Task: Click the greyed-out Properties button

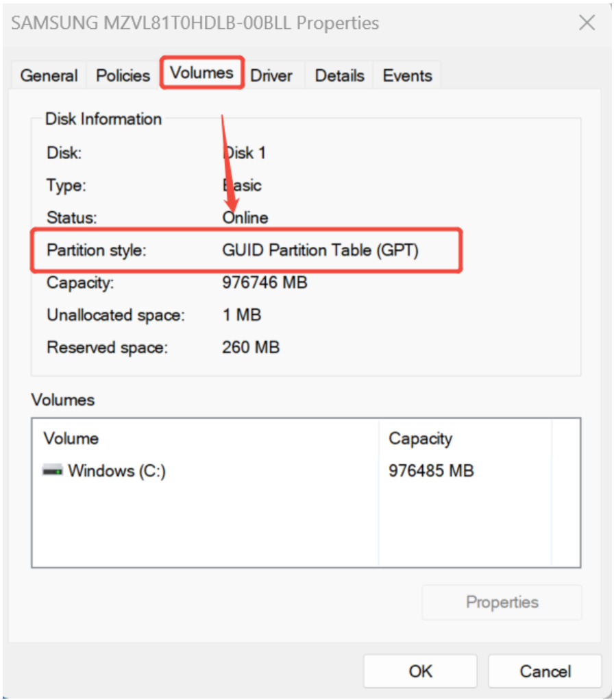Action: pos(502,603)
